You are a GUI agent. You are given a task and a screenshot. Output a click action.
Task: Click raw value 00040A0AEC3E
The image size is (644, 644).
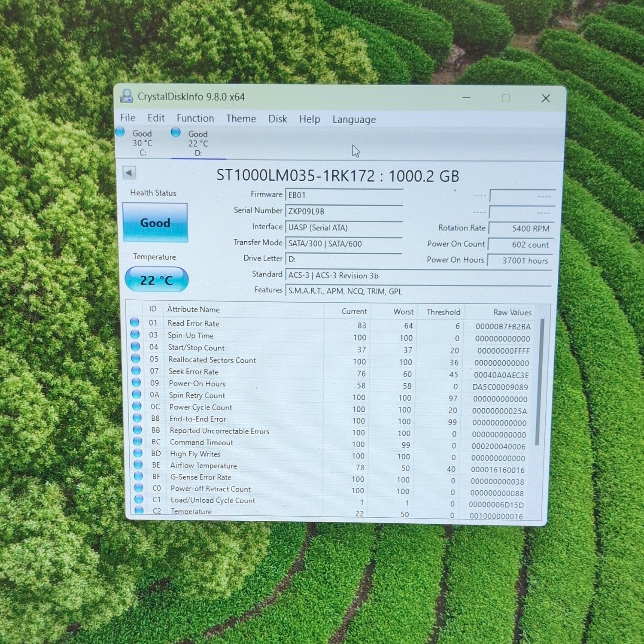pos(501,375)
